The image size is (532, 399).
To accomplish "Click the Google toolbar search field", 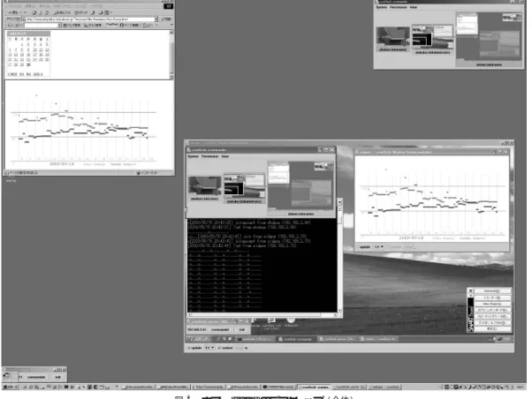I will 41,26.
